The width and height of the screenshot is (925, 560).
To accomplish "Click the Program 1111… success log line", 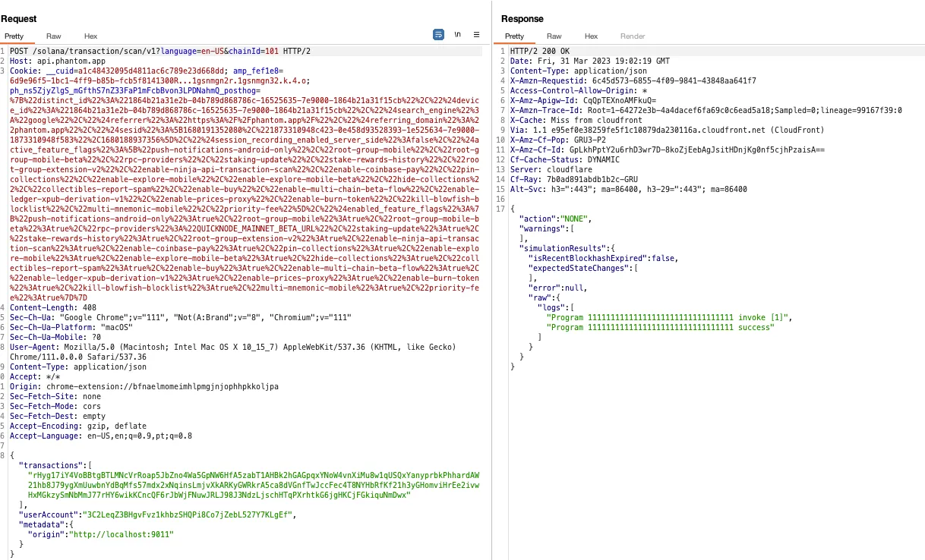I will coord(661,327).
